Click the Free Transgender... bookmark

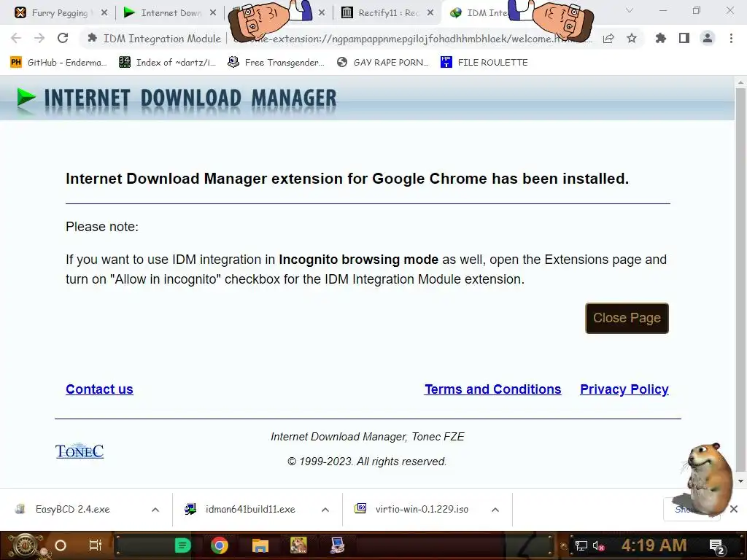276,63
